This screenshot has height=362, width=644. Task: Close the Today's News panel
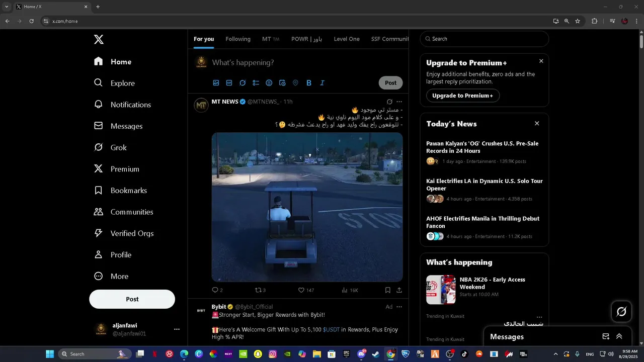coord(537,123)
